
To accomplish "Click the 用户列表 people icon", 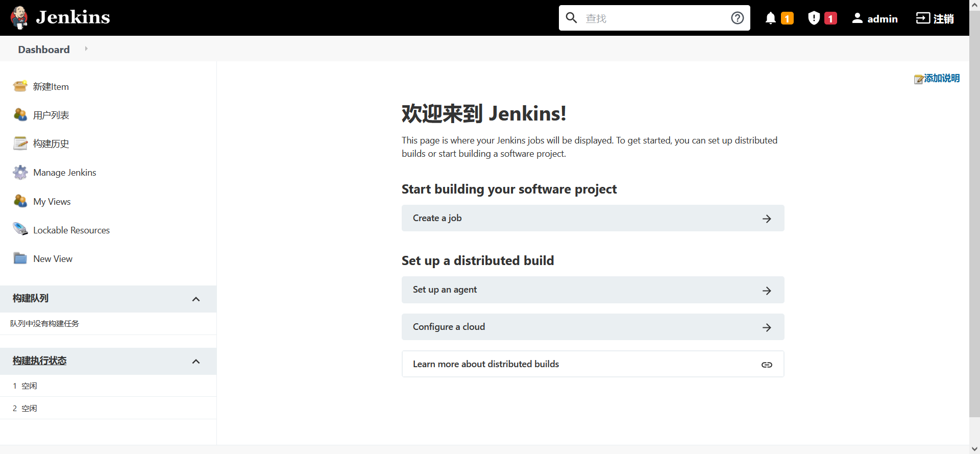I will 20,115.
